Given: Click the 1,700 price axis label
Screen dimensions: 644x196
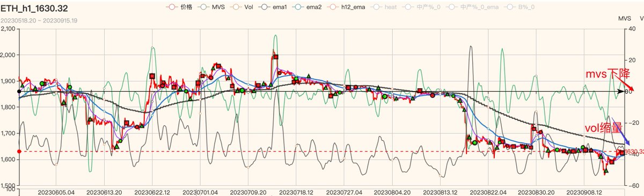Looking at the screenshot, I should (x=9, y=133).
